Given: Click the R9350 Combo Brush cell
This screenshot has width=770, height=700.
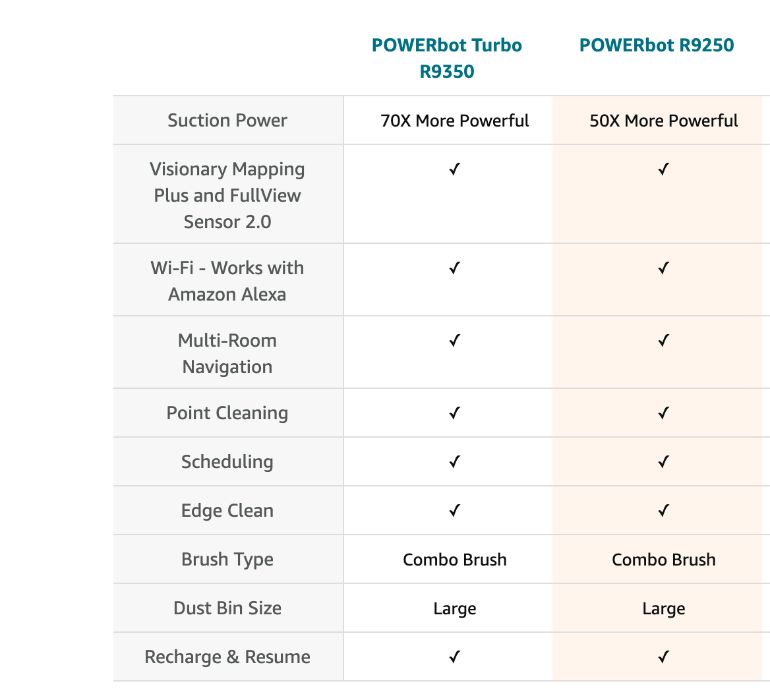Looking at the screenshot, I should point(455,560).
